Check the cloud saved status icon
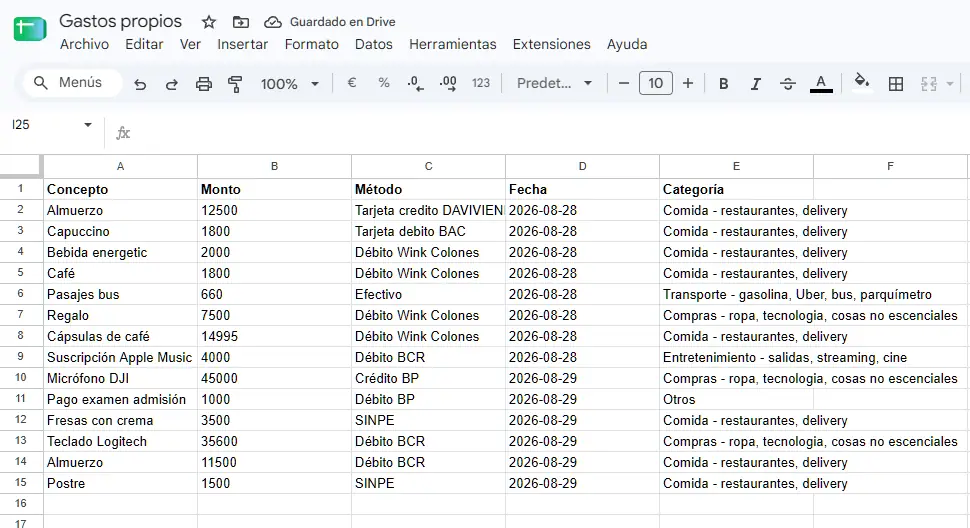The width and height of the screenshot is (970, 528). [273, 22]
